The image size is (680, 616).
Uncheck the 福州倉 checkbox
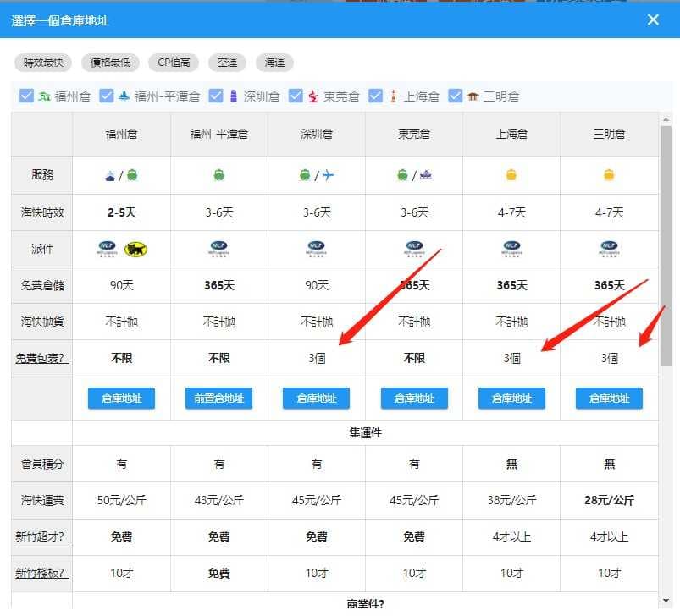[x=26, y=96]
